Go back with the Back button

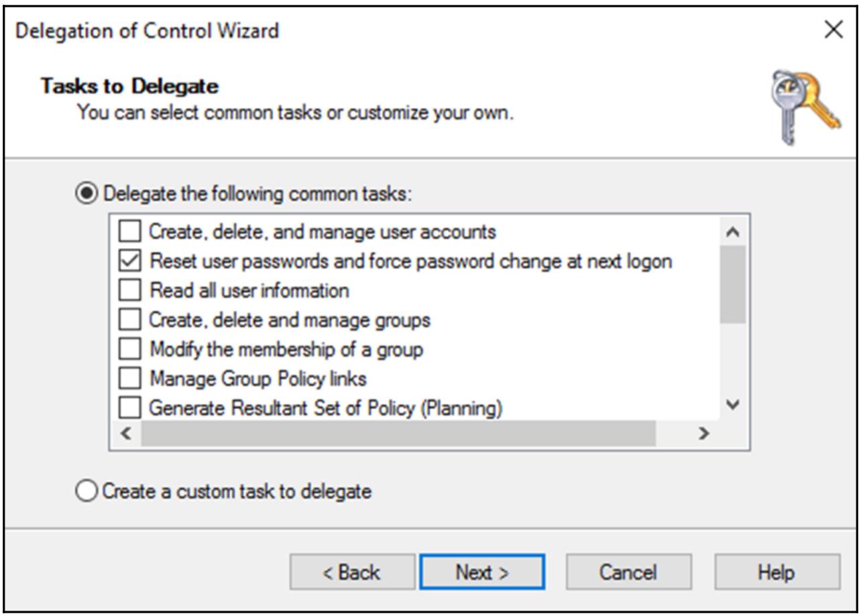coord(352,572)
